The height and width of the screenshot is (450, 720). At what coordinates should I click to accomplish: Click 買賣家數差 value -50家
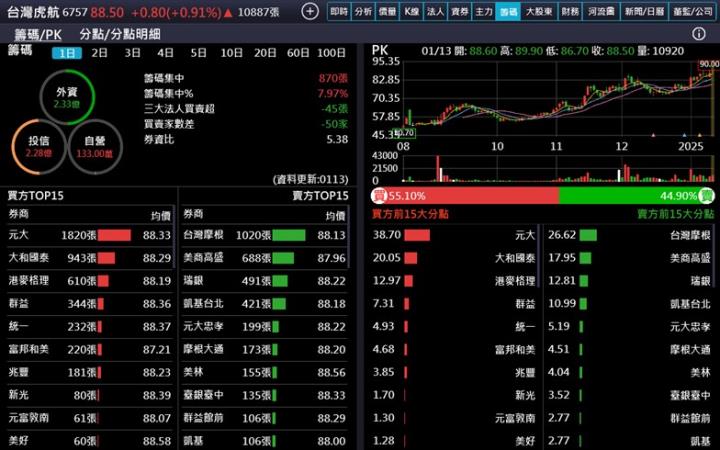(x=335, y=124)
